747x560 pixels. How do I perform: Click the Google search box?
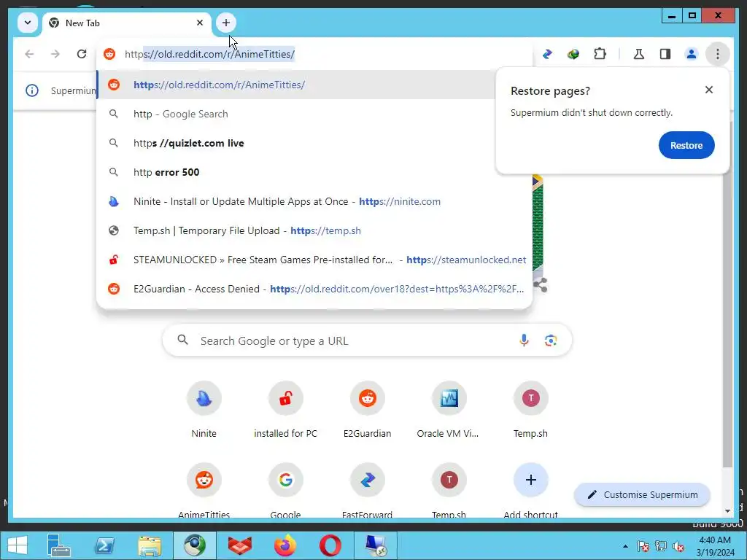[367, 341]
